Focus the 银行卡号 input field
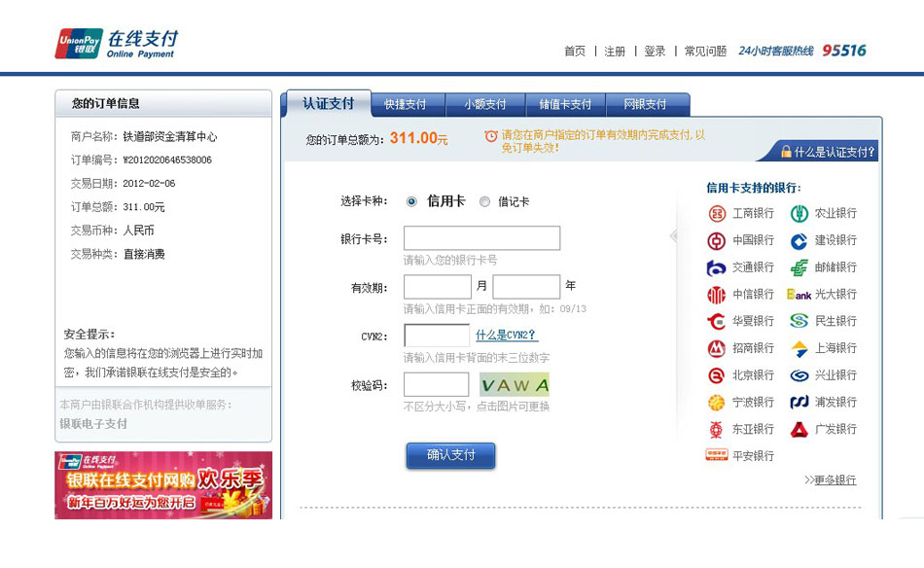The width and height of the screenshot is (924, 568). 482,238
